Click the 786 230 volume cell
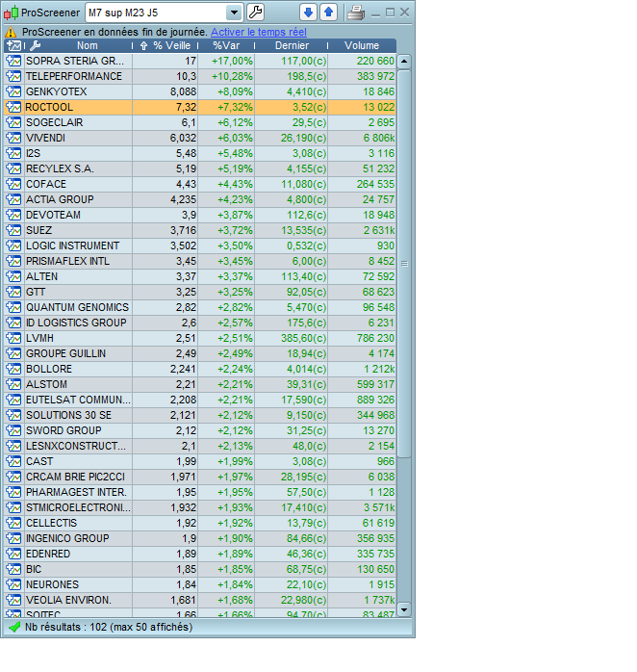The width and height of the screenshot is (637, 672). 362,338
